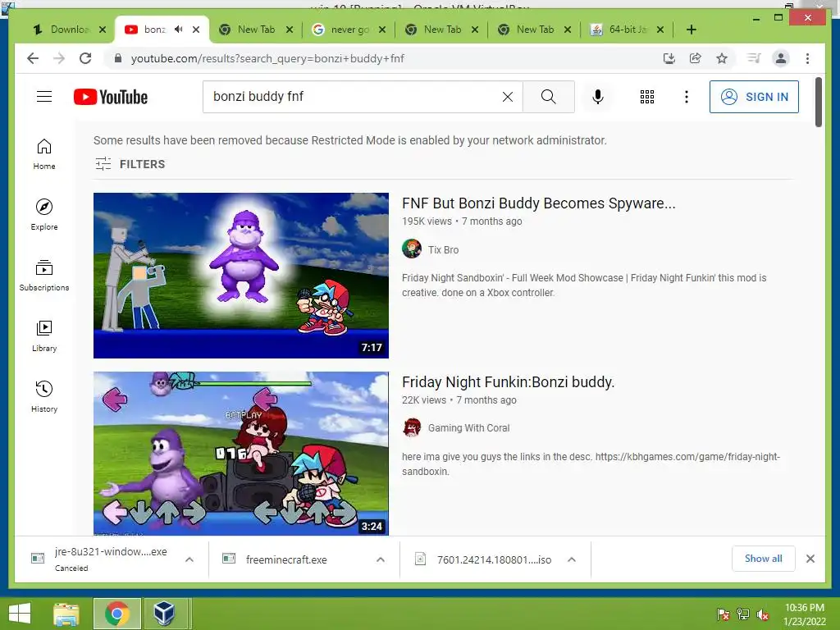Screen dimensions: 840x630
Task: Click Show all downloads
Action: tap(764, 558)
